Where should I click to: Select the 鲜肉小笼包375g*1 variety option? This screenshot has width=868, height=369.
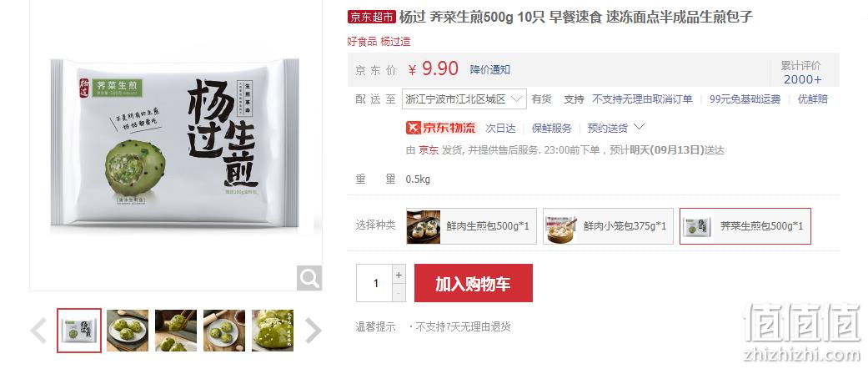click(x=609, y=226)
